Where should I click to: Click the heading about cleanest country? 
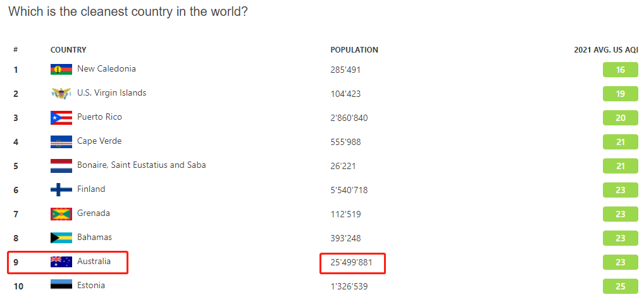128,11
